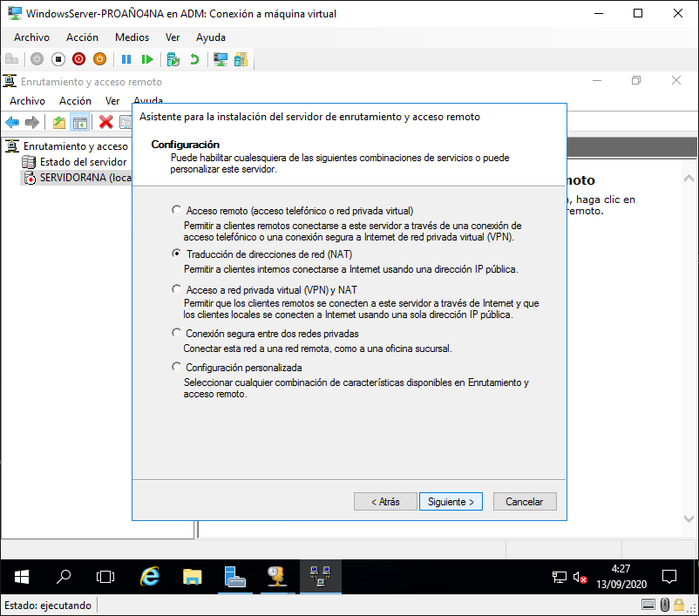Click the taskbar icon with clock and computer
Viewport: 699px width, 616px height.
pos(277,577)
